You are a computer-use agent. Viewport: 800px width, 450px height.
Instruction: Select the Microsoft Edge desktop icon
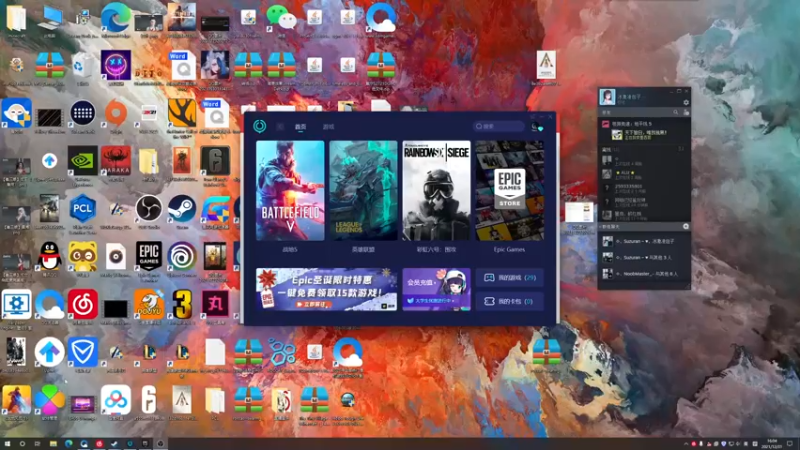point(115,19)
